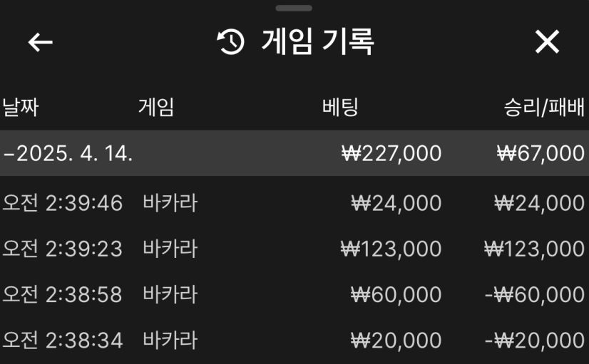Click the back arrow icon
Screen dimensions: 589x364
point(41,43)
